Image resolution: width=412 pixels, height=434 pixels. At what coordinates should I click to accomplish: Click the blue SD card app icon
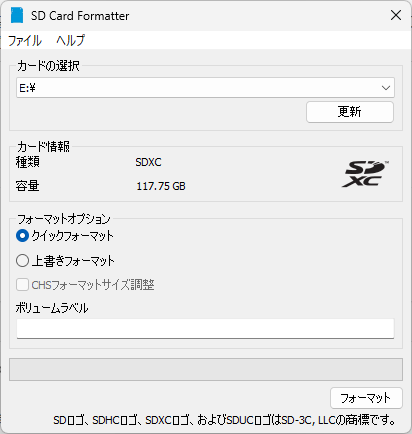point(17,15)
